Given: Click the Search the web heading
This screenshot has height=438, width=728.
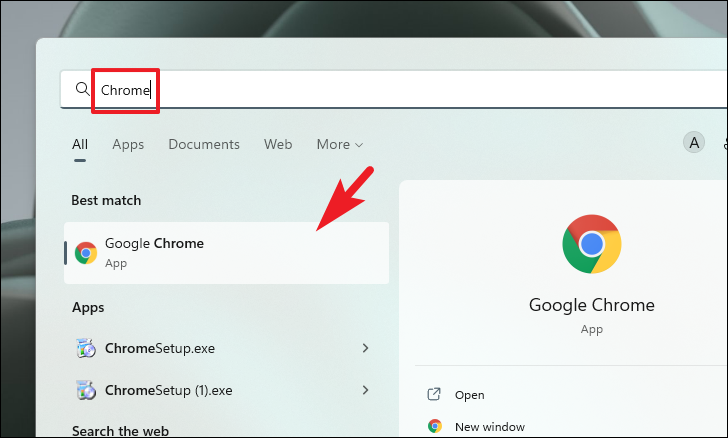Looking at the screenshot, I should coord(121,431).
